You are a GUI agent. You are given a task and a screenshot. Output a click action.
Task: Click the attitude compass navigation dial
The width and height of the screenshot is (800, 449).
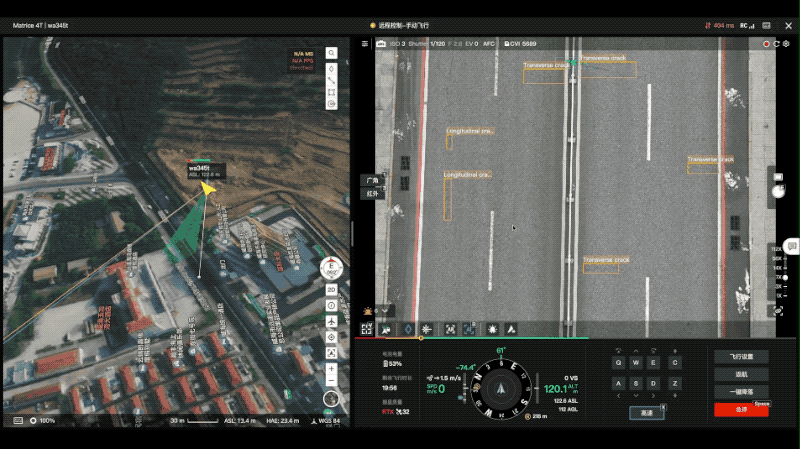pos(501,389)
